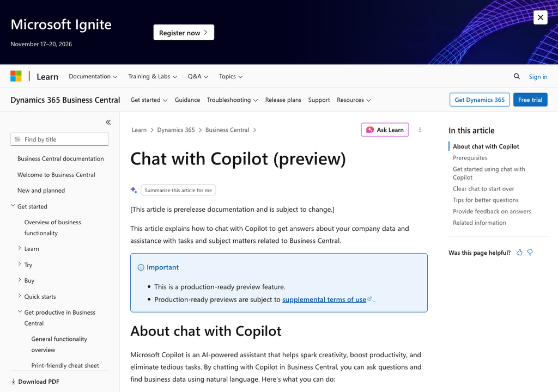Select Prerequisites in the article outline
Viewport: 558px width, 392px height.
pyautogui.click(x=470, y=157)
